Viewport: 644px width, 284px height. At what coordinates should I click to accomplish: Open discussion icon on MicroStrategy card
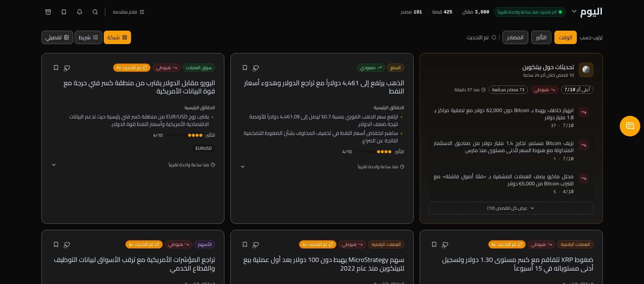click(x=256, y=244)
